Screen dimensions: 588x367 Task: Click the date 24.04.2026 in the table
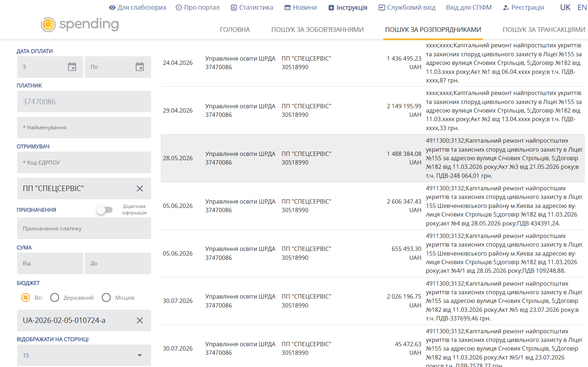178,63
